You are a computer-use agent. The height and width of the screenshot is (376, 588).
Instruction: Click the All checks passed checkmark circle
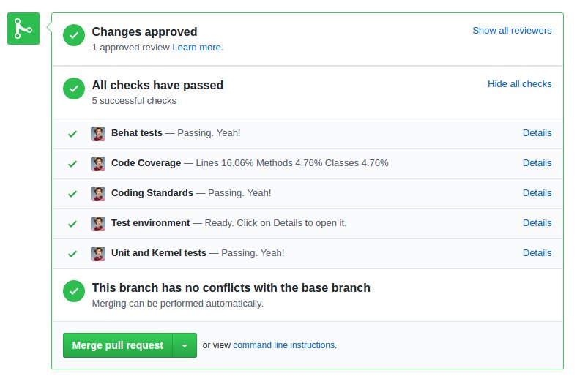[74, 89]
